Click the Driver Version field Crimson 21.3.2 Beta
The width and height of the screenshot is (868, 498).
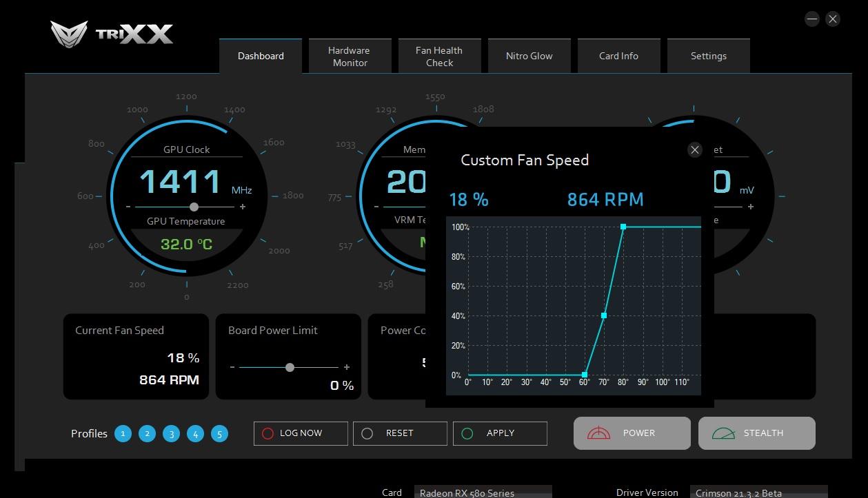coord(758,492)
